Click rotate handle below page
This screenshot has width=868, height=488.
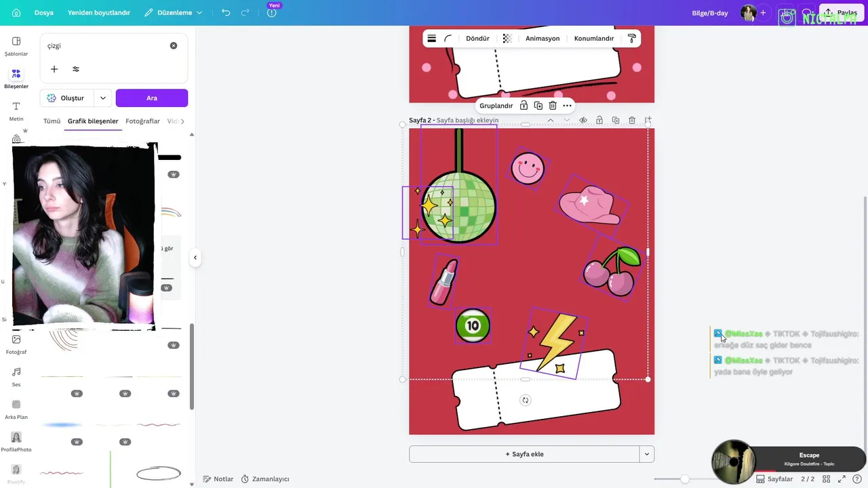click(x=525, y=400)
